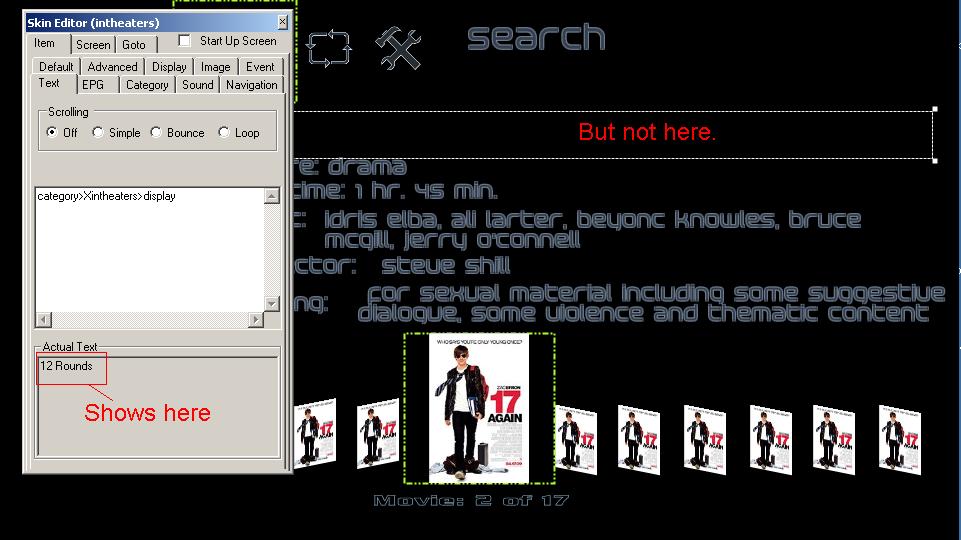Open the Event tab
Image resolution: width=961 pixels, height=540 pixels.
260,66
